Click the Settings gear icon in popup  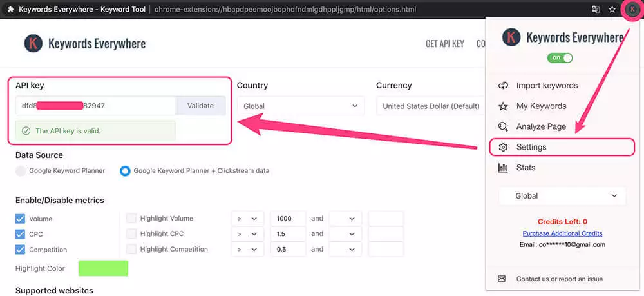(x=503, y=147)
